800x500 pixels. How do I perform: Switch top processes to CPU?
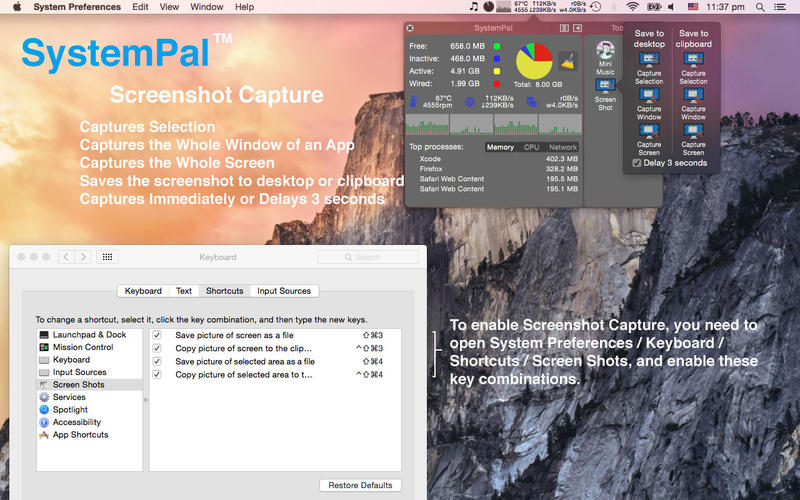click(x=531, y=147)
